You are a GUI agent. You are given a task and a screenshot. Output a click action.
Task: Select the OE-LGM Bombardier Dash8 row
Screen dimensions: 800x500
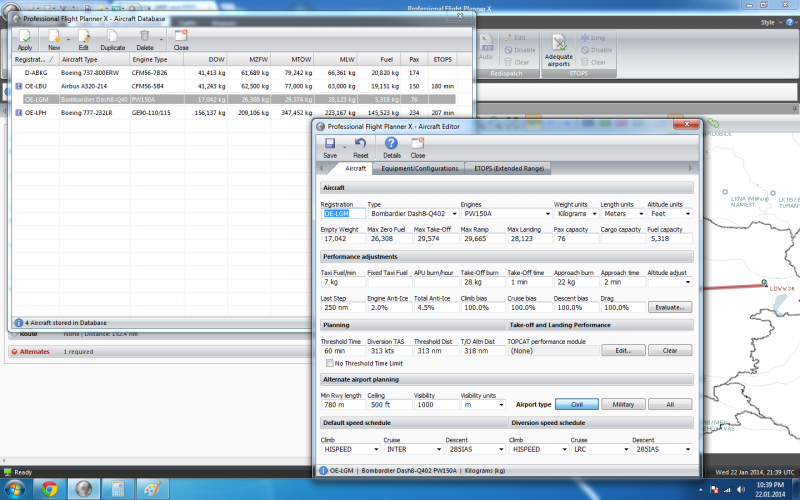pos(235,99)
